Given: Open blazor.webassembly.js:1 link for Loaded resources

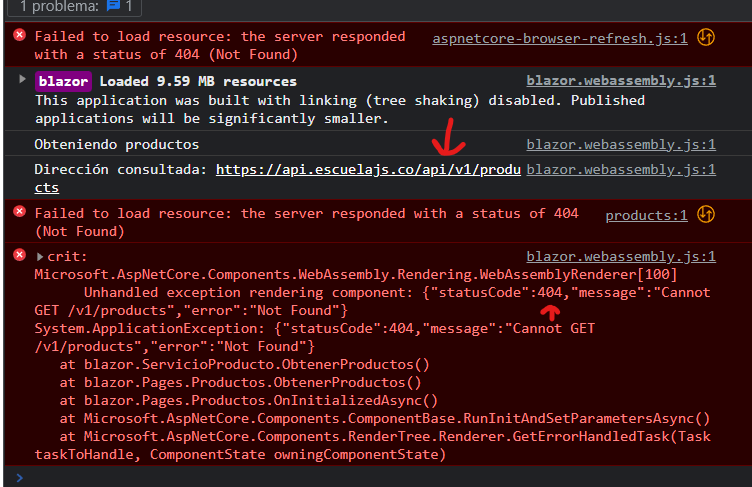Looking at the screenshot, I should (621, 81).
